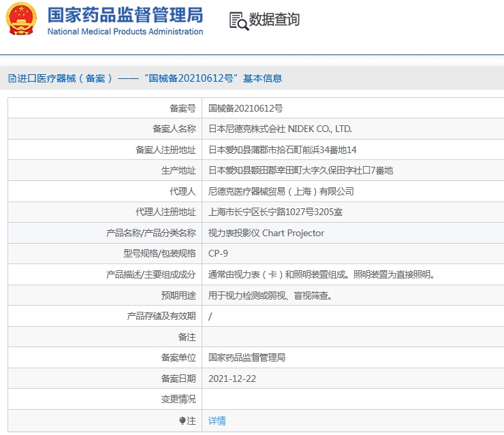Click the document icon before 进口医疗器械
This screenshot has height=435, width=504.
click(12, 78)
